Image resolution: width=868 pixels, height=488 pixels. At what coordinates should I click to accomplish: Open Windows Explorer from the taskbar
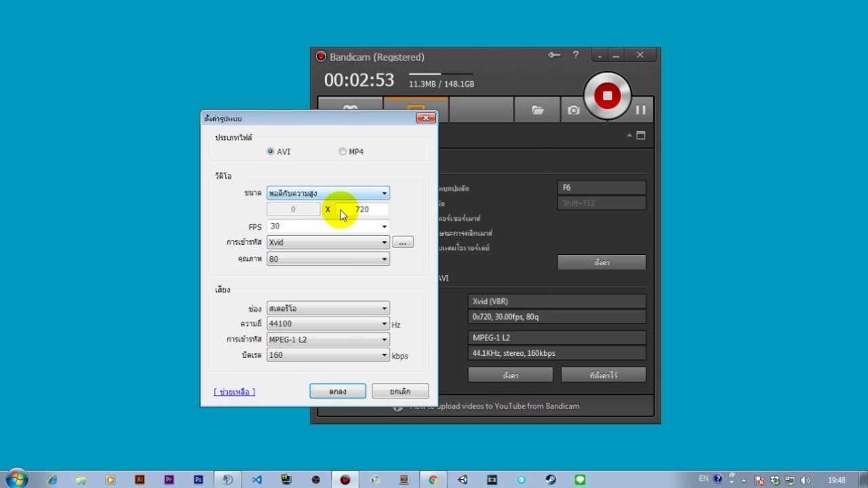[81, 480]
